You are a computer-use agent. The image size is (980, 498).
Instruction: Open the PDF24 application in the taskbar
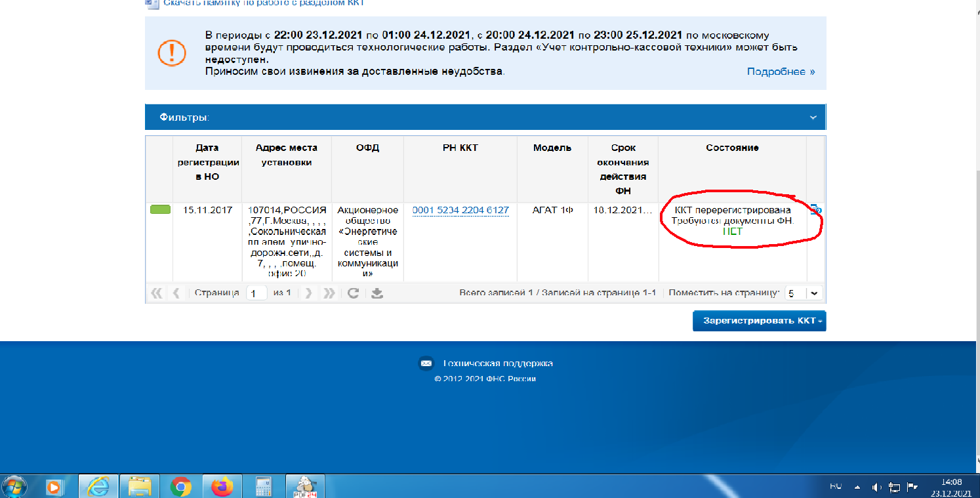pos(302,487)
